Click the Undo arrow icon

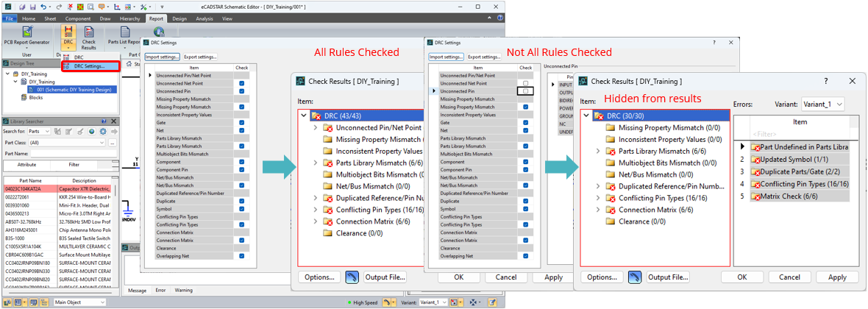click(x=43, y=7)
